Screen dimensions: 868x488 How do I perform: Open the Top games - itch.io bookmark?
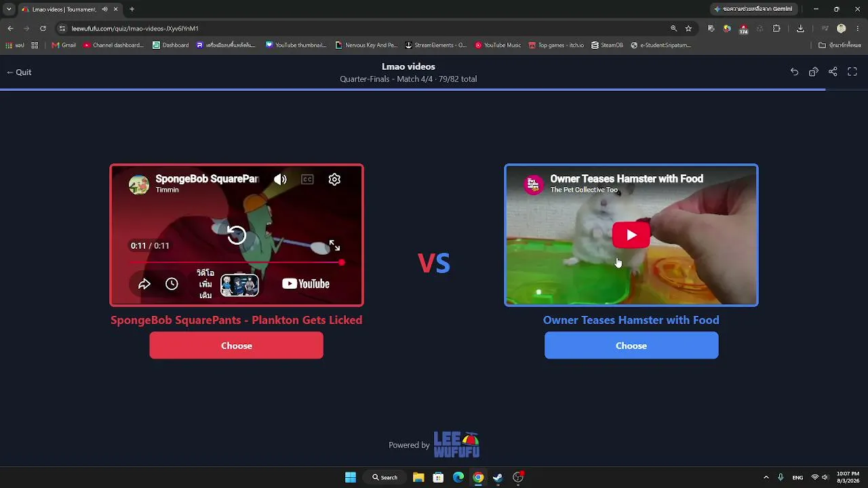pyautogui.click(x=556, y=45)
